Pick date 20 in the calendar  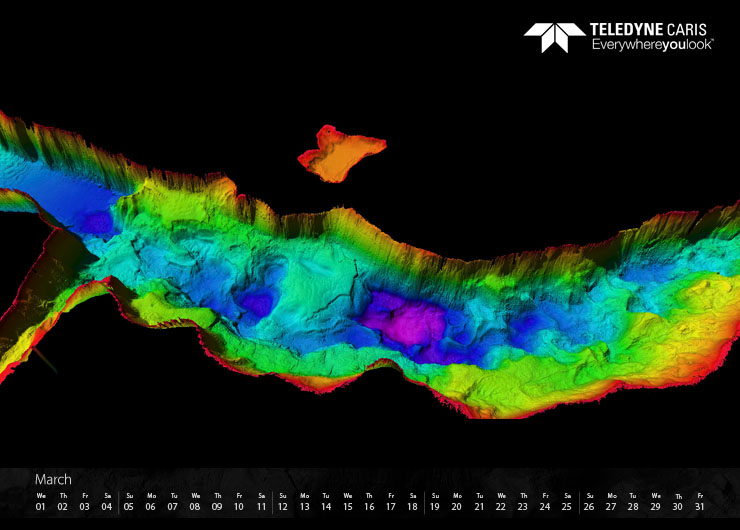point(456,506)
